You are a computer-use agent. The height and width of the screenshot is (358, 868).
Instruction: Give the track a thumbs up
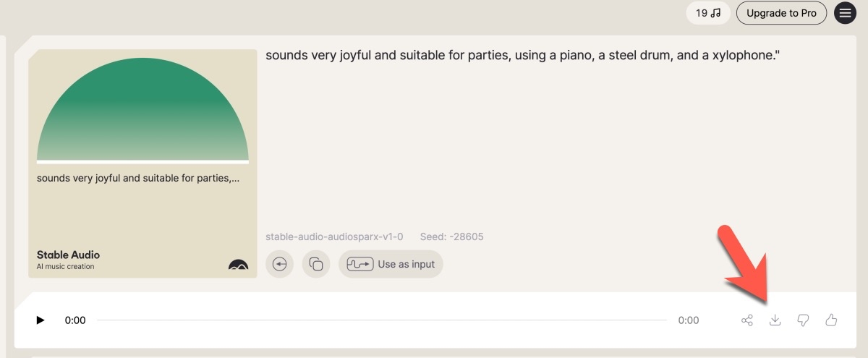pyautogui.click(x=831, y=320)
